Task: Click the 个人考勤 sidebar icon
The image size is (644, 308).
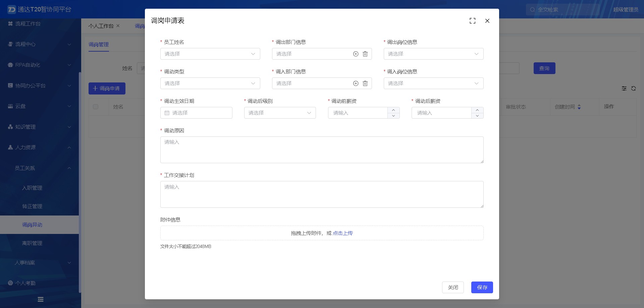Action: pyautogui.click(x=10, y=283)
